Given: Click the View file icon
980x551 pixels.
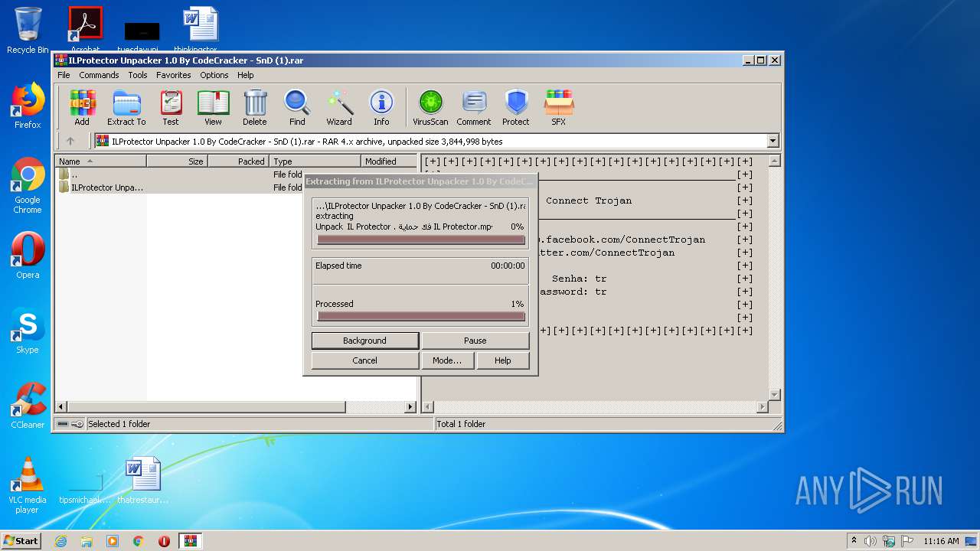Looking at the screenshot, I should coord(213,107).
